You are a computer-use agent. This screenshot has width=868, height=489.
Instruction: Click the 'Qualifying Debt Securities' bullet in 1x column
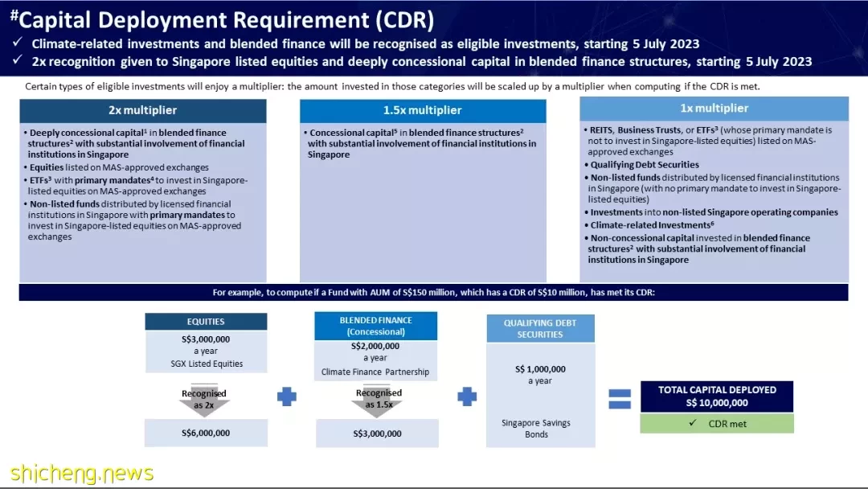(642, 165)
